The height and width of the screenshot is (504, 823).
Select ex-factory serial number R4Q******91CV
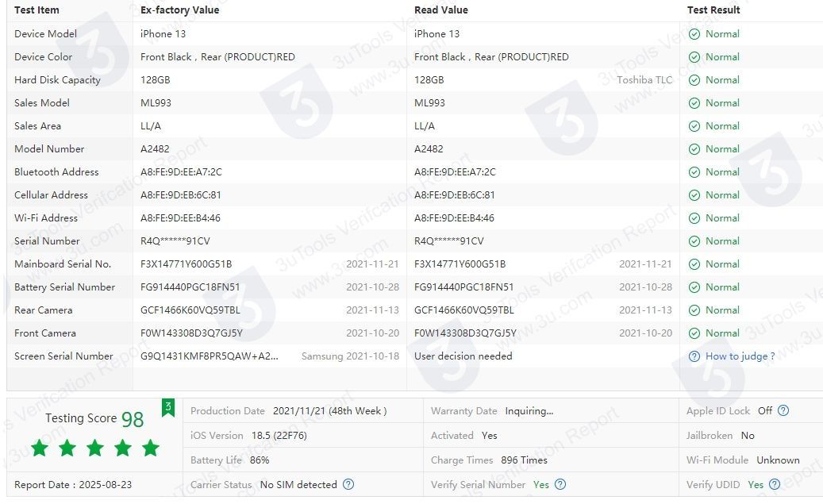(x=175, y=241)
